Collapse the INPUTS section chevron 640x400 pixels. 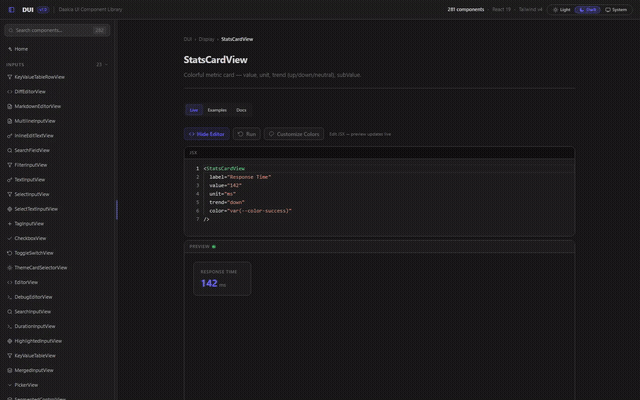(107, 65)
